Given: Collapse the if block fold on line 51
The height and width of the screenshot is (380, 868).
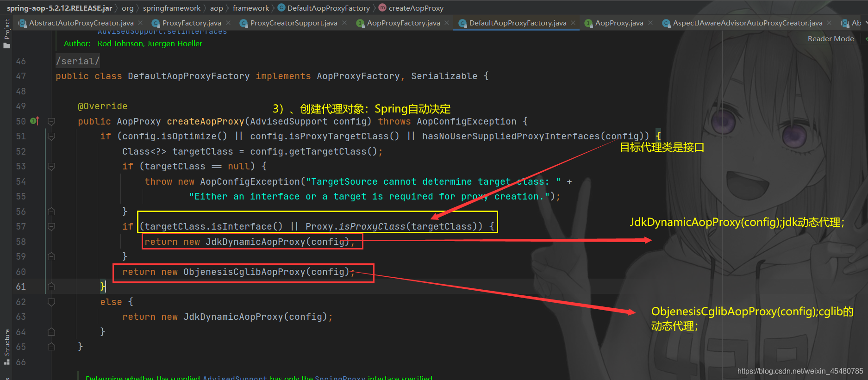Looking at the screenshot, I should point(51,136).
